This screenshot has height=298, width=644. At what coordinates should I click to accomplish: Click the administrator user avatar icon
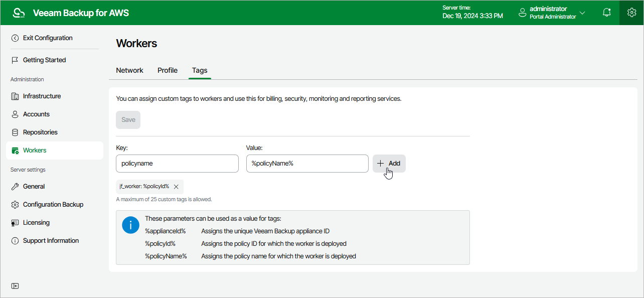coord(523,12)
